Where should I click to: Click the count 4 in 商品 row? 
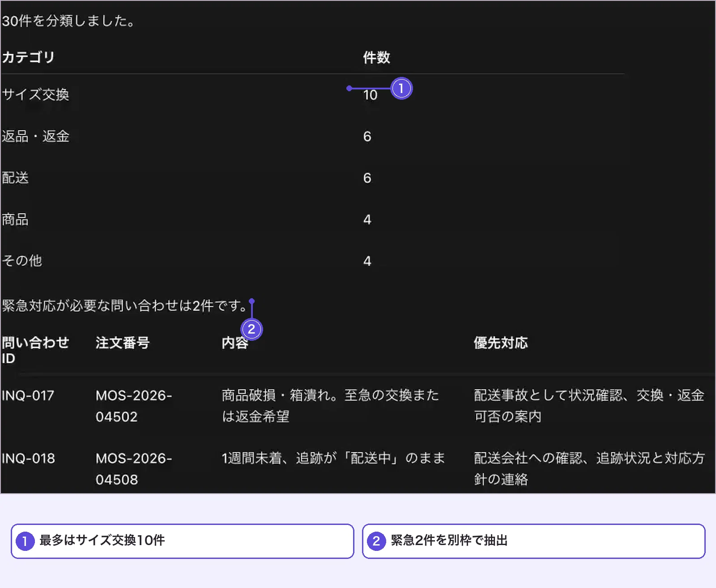click(x=367, y=220)
